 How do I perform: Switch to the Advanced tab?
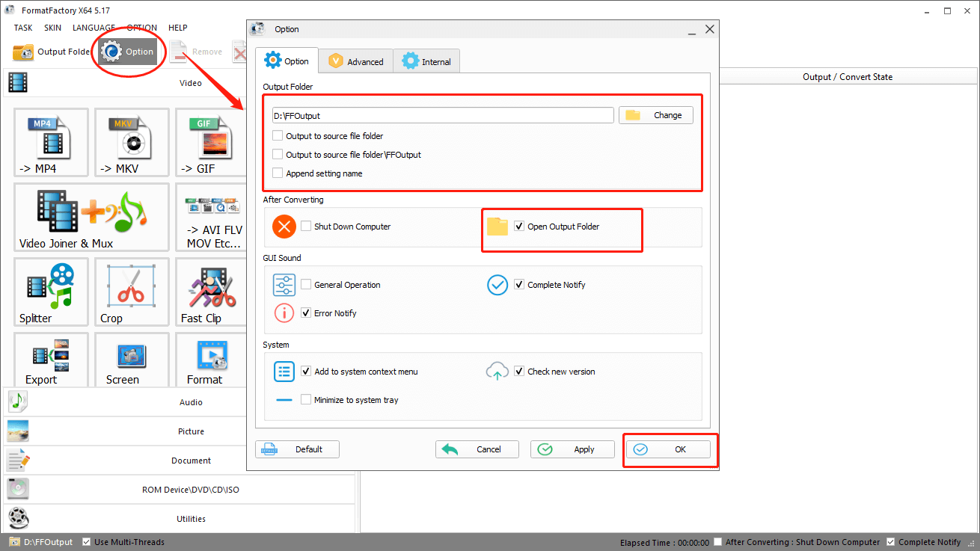356,61
